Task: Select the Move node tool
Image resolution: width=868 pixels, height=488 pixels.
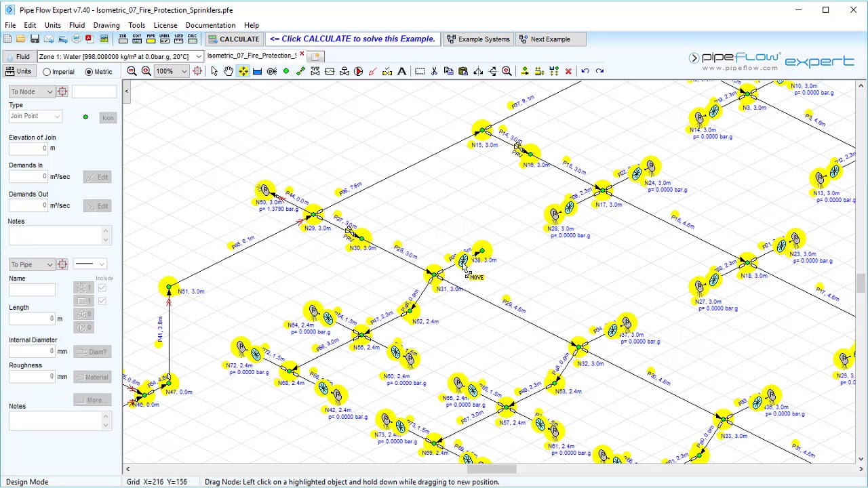Action: click(243, 71)
